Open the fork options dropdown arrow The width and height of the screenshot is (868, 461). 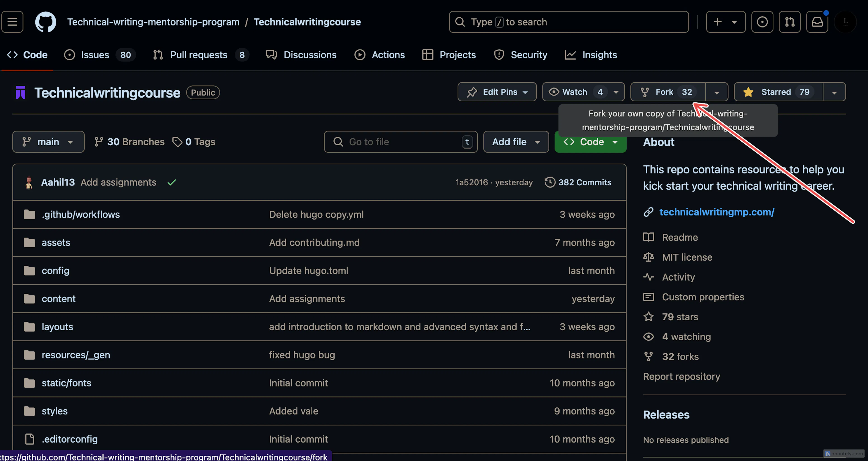(717, 92)
